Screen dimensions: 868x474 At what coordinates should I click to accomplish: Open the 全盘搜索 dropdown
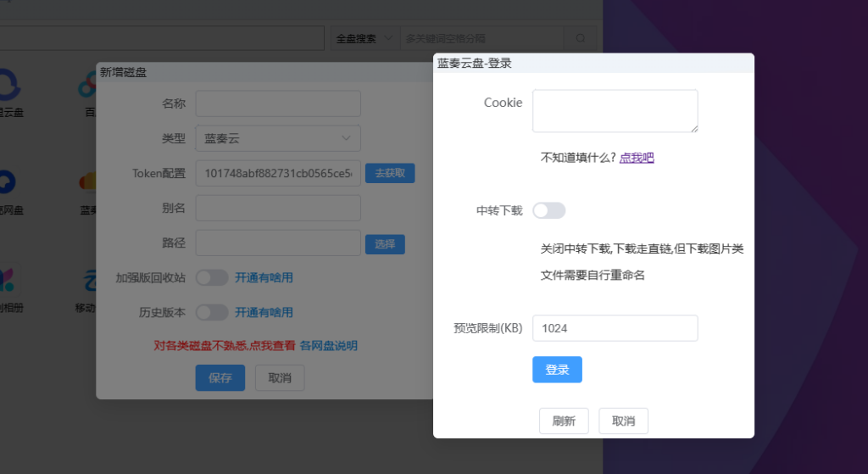pos(365,38)
